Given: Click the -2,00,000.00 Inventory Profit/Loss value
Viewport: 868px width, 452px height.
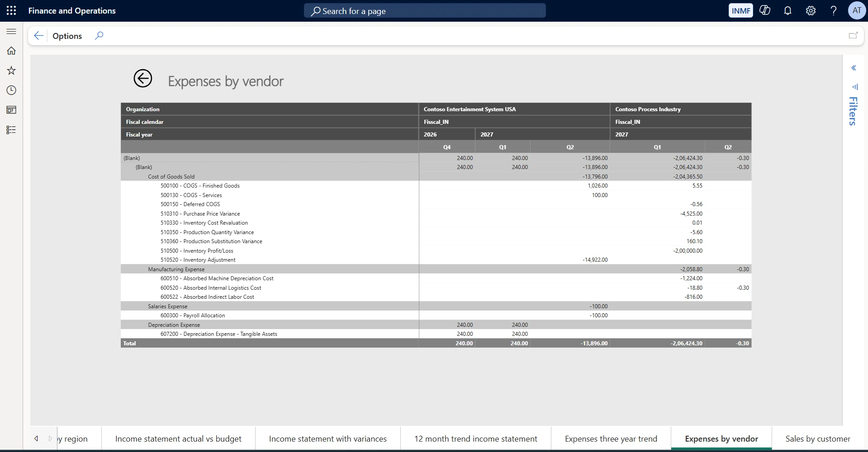Looking at the screenshot, I should [688, 250].
